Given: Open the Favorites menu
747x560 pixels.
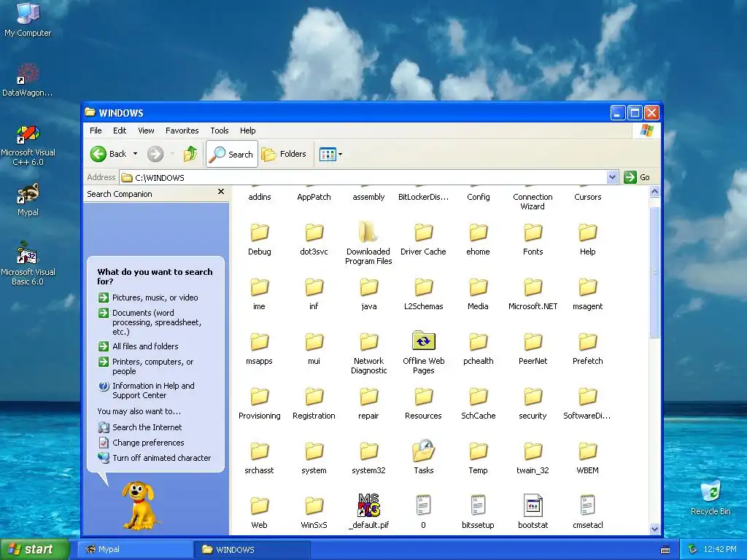Looking at the screenshot, I should (182, 131).
